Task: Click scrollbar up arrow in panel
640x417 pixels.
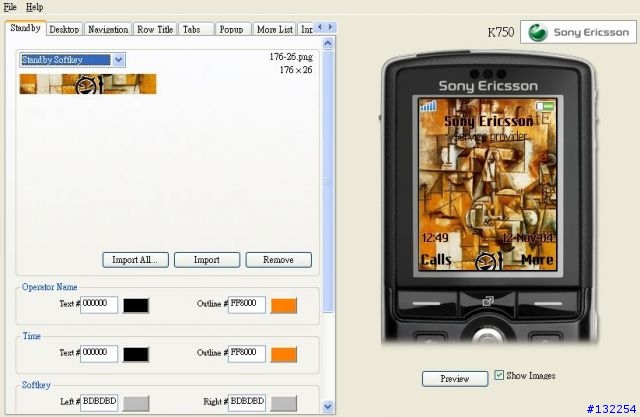Action: [328, 43]
